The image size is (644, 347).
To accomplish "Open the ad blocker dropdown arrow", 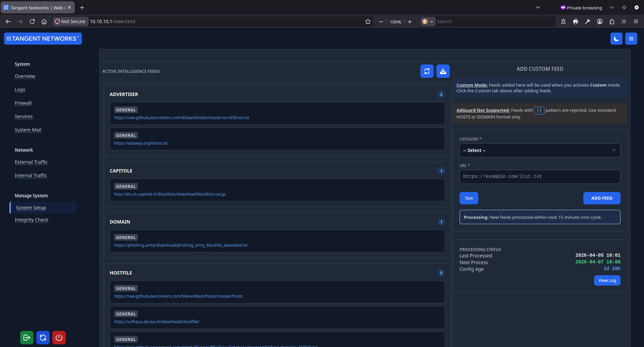I will [x=432, y=21].
